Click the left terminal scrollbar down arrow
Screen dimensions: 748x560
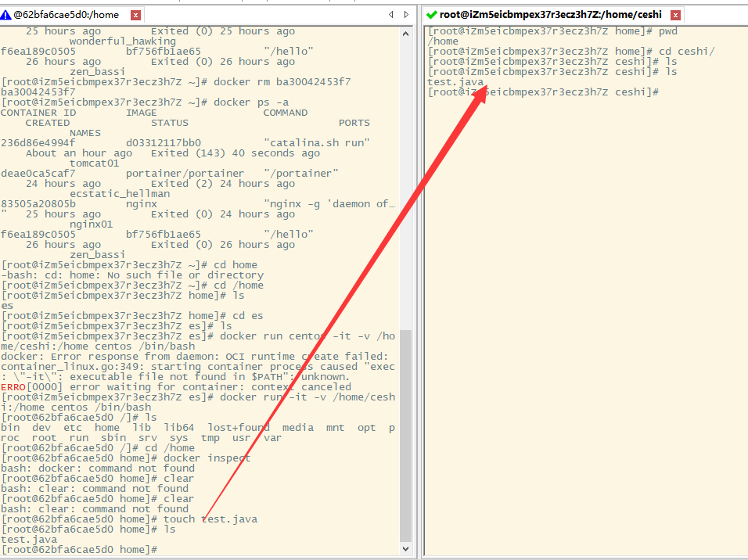pos(405,549)
